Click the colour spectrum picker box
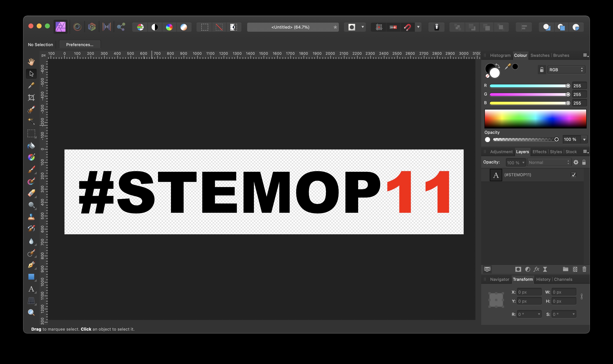The width and height of the screenshot is (613, 364). [x=535, y=119]
